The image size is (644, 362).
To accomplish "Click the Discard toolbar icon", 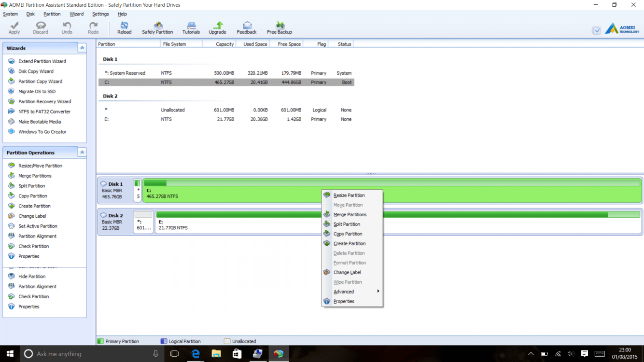I will [x=41, y=28].
